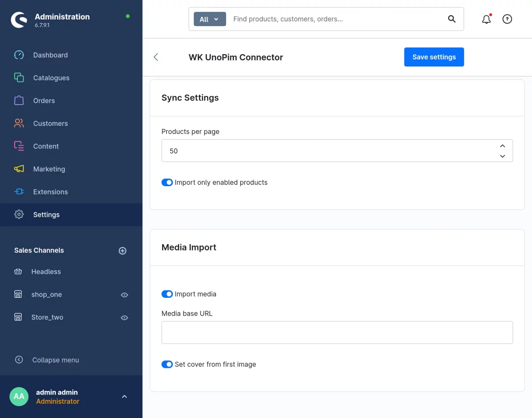Open the help question mark icon
This screenshot has width=532, height=418.
pos(507,19)
